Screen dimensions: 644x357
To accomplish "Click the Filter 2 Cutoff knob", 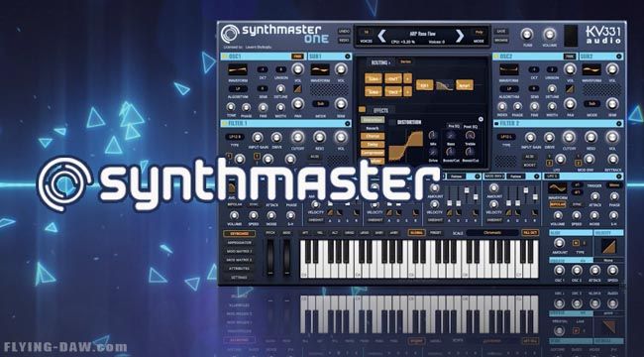I will [x=569, y=137].
